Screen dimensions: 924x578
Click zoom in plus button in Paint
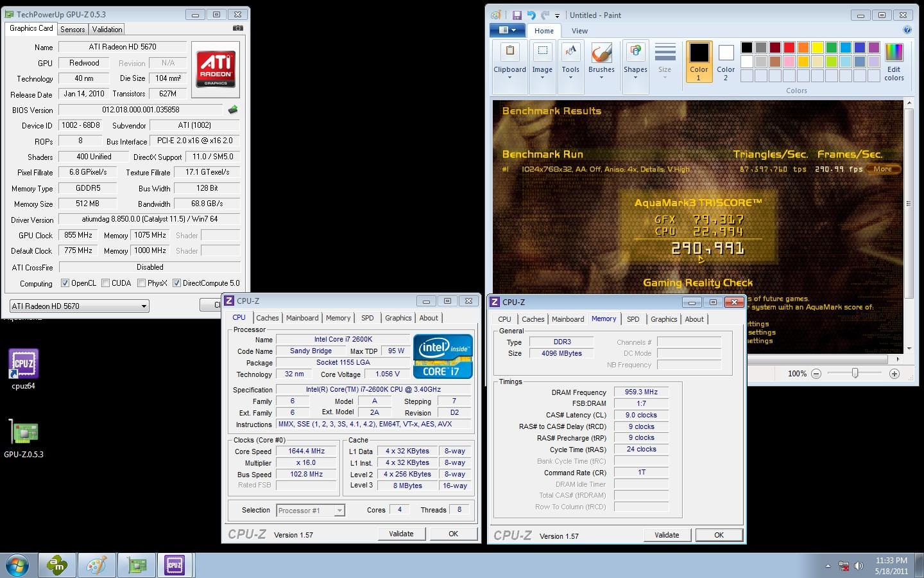894,373
